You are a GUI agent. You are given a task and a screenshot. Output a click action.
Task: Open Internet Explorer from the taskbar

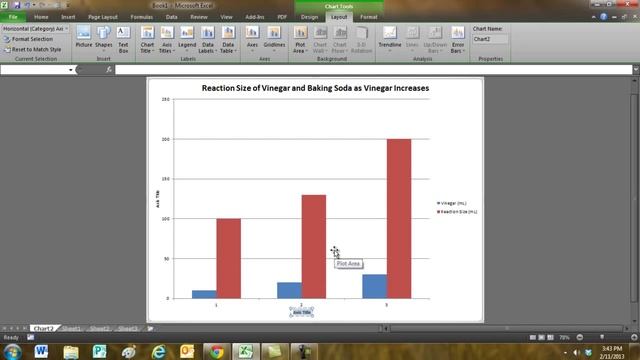(159, 351)
